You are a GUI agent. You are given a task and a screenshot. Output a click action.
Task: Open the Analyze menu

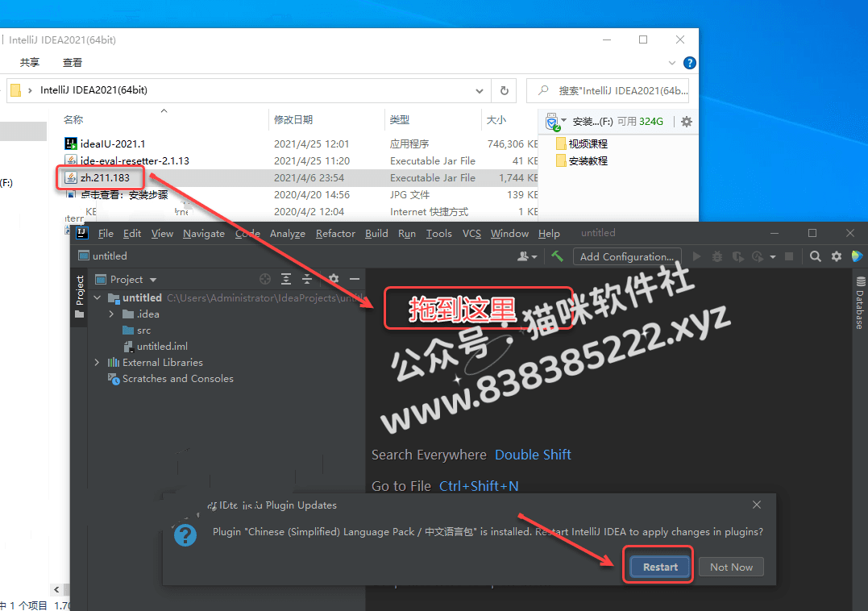click(x=287, y=234)
